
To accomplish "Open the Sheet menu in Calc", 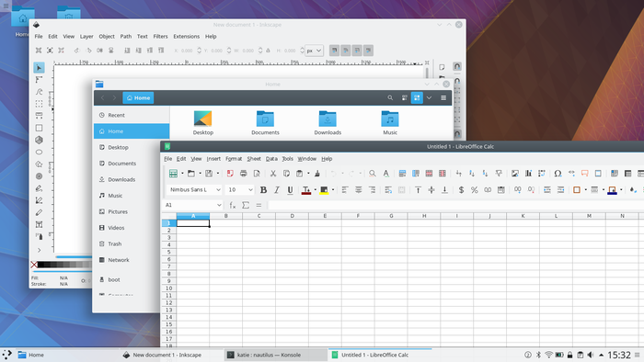I will (x=254, y=159).
